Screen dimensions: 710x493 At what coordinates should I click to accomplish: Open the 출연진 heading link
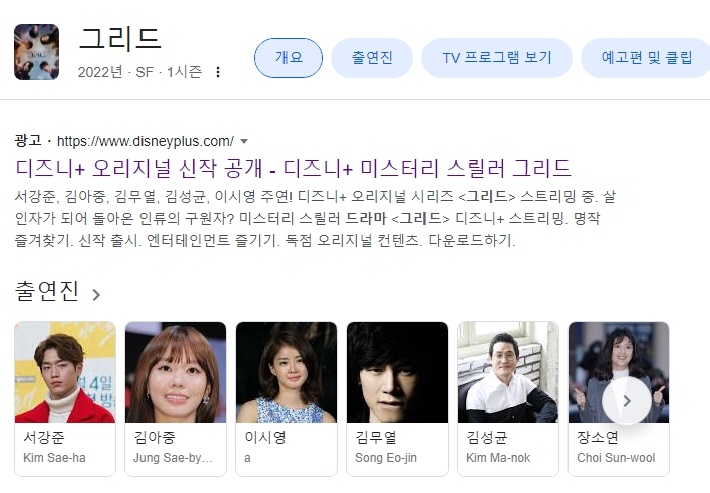47,291
